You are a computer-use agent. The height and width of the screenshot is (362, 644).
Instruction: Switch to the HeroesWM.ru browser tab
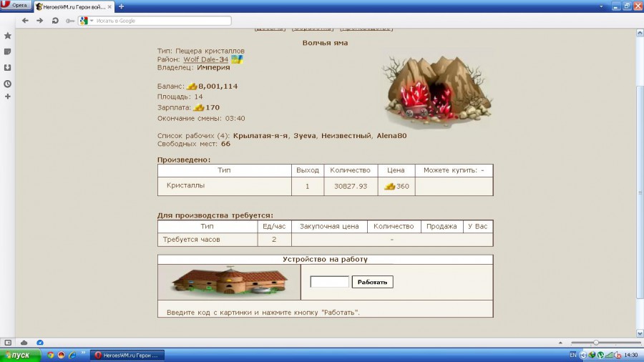pyautogui.click(x=73, y=6)
